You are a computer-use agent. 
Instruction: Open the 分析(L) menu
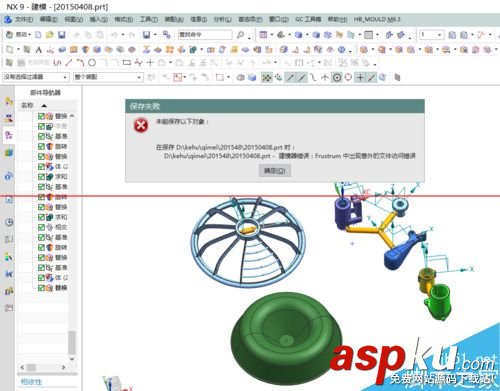point(222,19)
